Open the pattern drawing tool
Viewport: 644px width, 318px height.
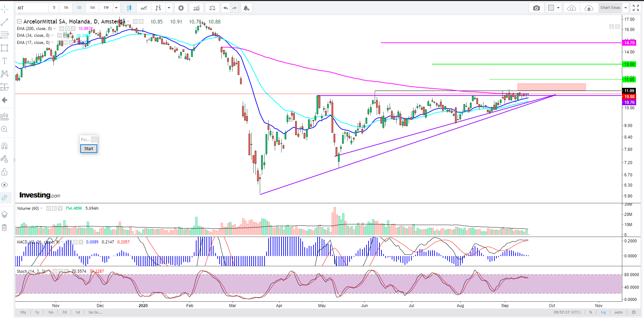click(x=5, y=74)
